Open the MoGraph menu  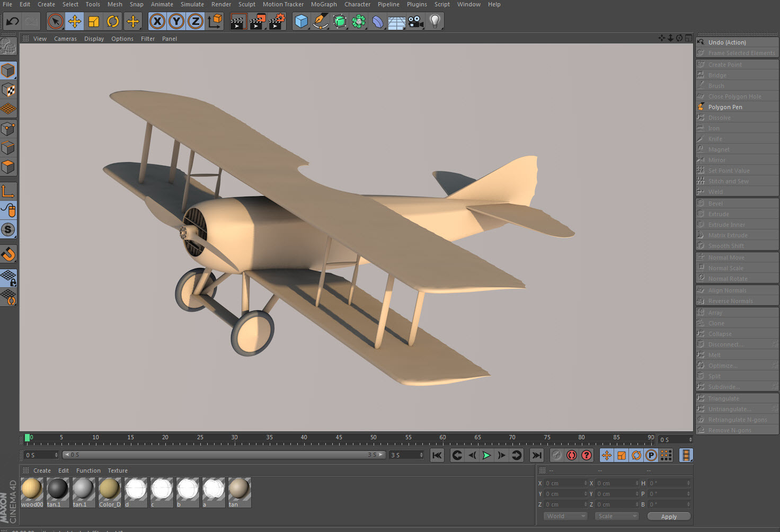pyautogui.click(x=324, y=4)
